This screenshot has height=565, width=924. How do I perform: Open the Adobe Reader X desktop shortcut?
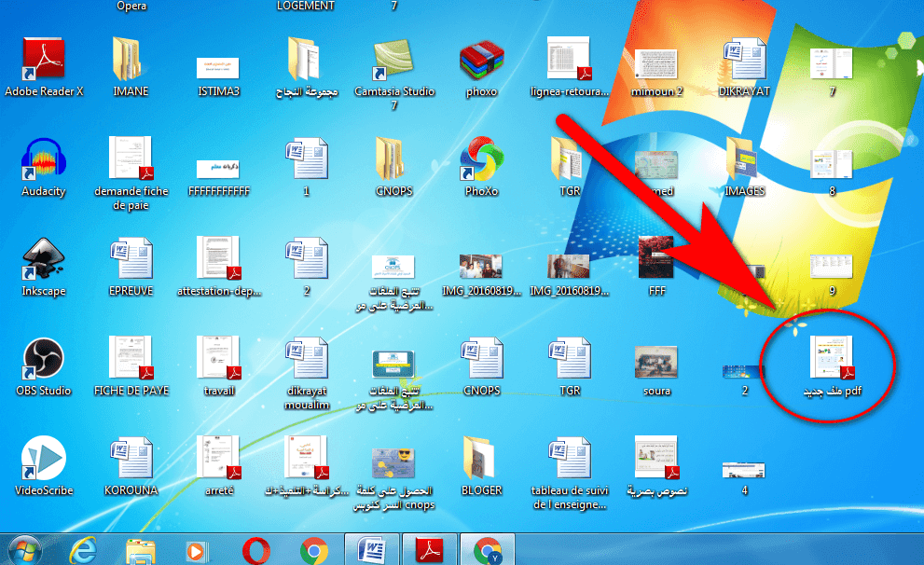click(x=43, y=59)
